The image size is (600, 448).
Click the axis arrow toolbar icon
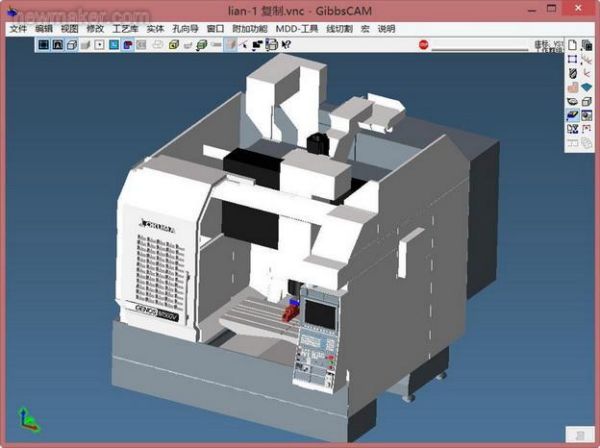coord(244,45)
